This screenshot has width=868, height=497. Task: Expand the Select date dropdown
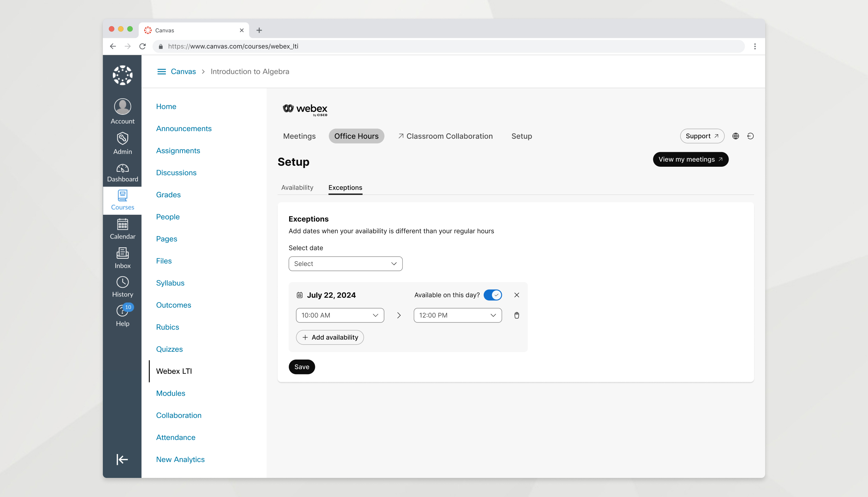coord(345,263)
